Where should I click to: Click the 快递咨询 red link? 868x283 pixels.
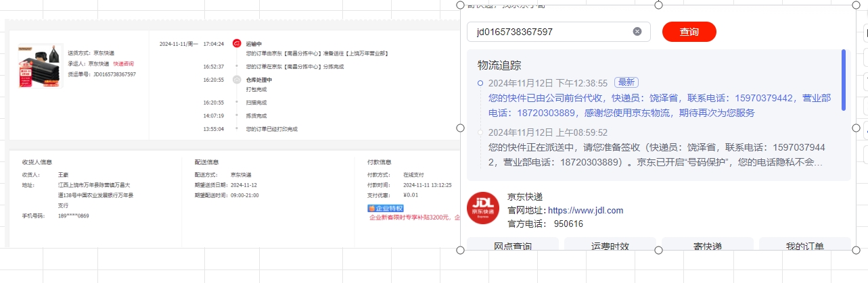(123, 63)
